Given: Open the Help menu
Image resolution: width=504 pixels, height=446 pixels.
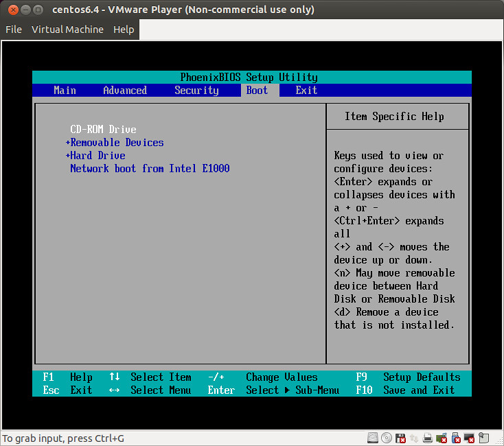Looking at the screenshot, I should coord(124,30).
